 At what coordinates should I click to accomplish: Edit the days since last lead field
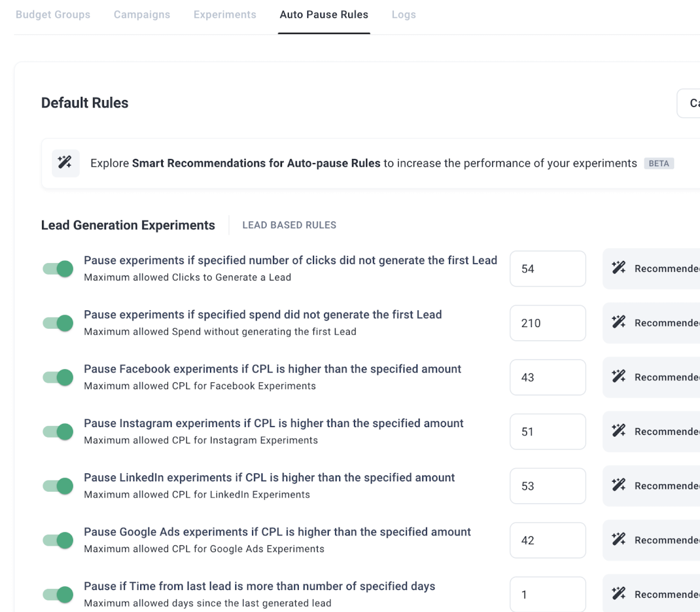548,594
